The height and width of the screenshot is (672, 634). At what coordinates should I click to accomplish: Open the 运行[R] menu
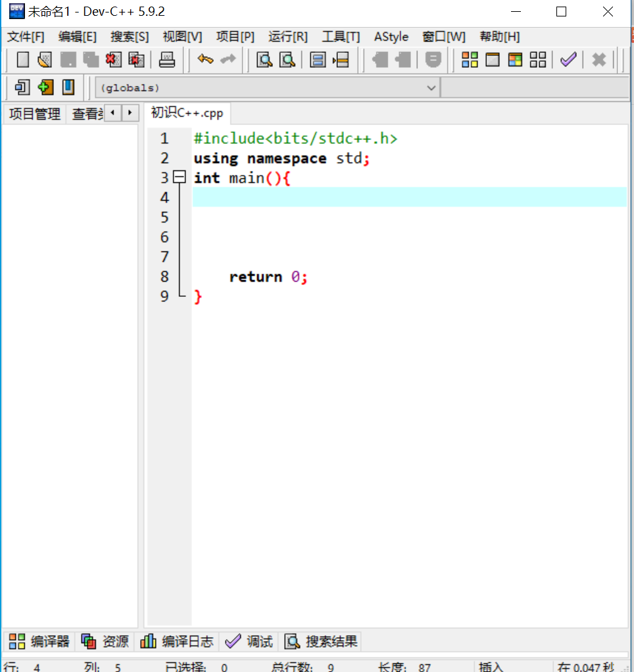tap(288, 38)
